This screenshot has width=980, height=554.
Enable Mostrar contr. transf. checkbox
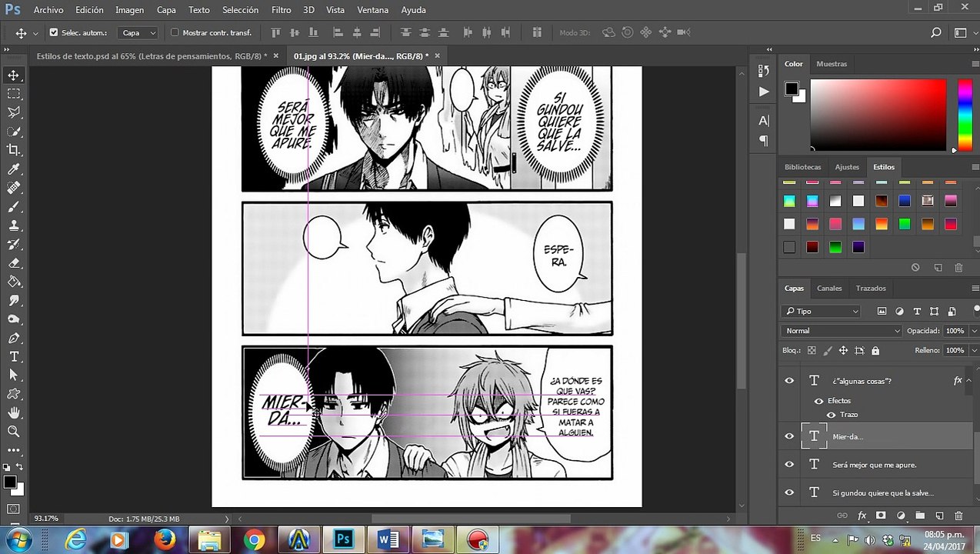[175, 32]
